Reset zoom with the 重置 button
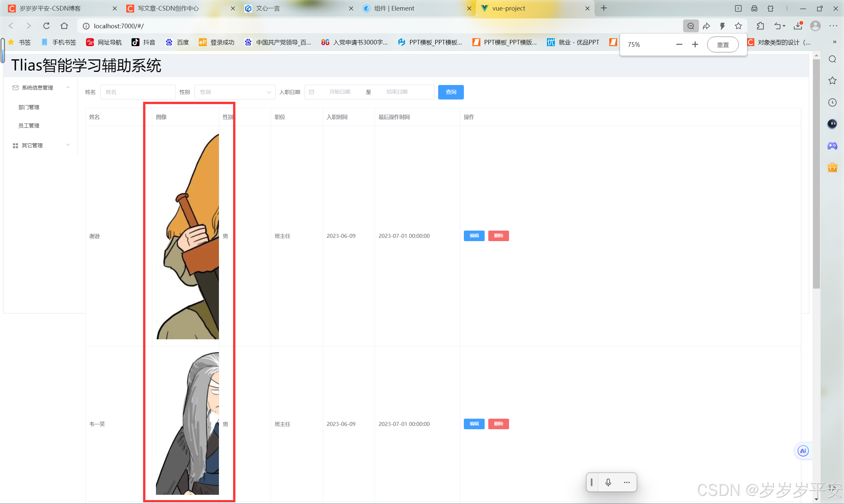 click(x=723, y=44)
